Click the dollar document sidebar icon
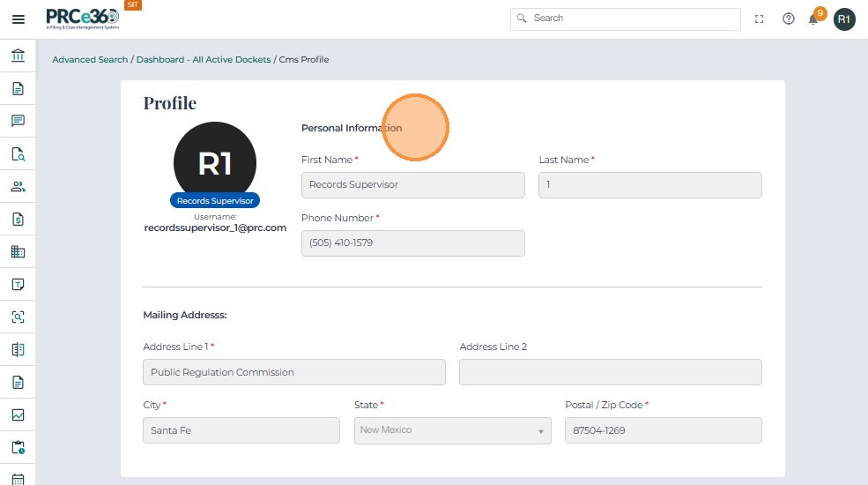Viewport: 868px width, 485px height. coord(18,219)
